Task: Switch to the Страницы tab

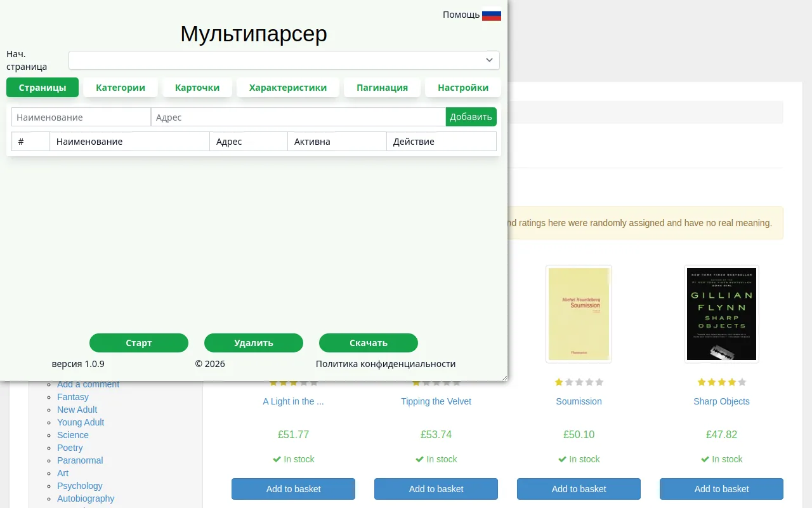Action: (x=43, y=88)
